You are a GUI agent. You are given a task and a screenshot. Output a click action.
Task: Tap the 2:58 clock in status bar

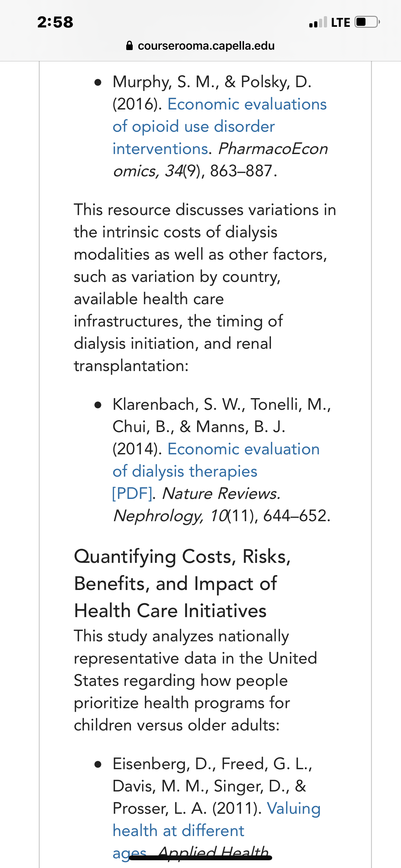click(55, 22)
